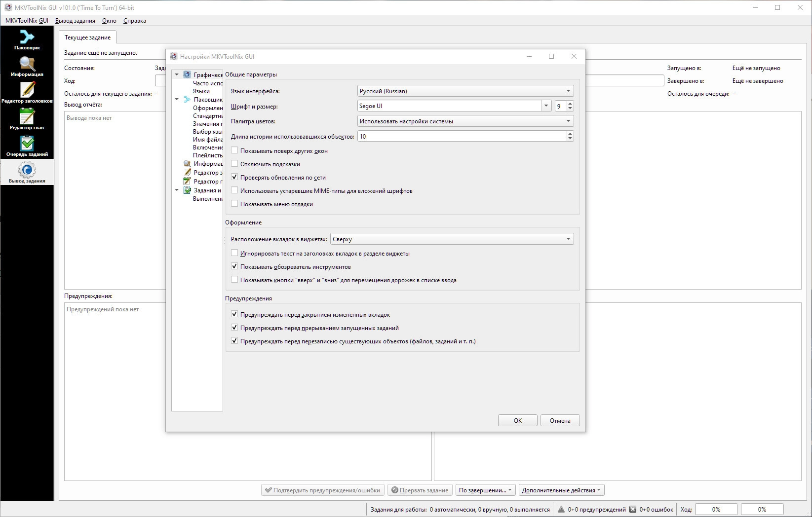Open the Окно menu
Viewport: 812px width, 517px height.
tap(109, 21)
